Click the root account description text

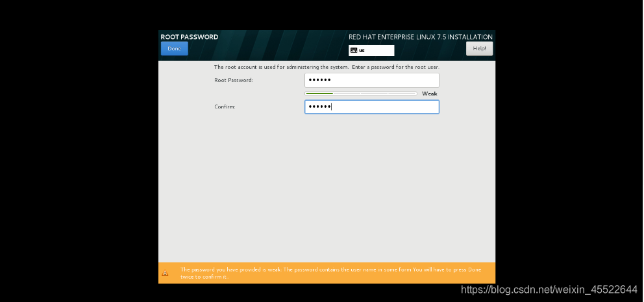(x=327, y=66)
